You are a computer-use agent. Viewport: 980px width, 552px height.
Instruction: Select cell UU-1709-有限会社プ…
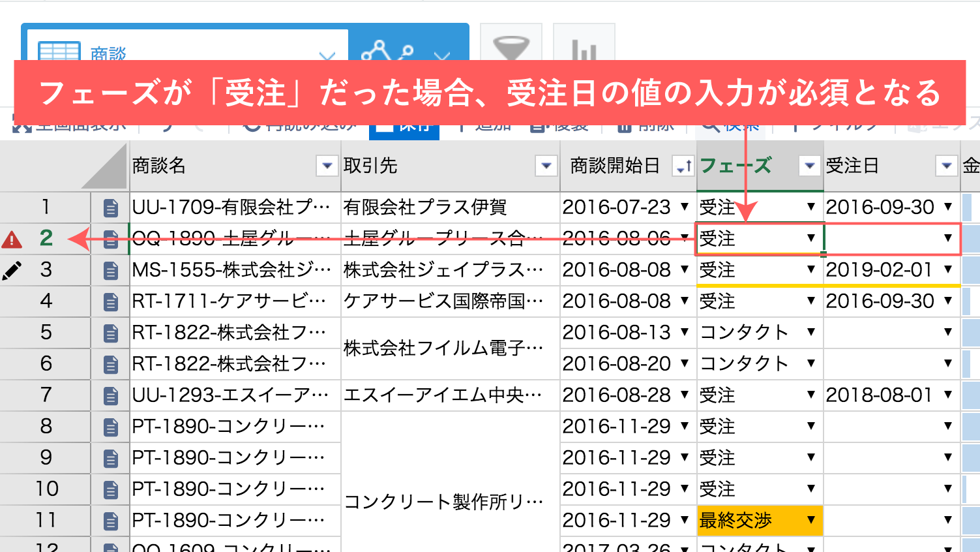click(235, 207)
